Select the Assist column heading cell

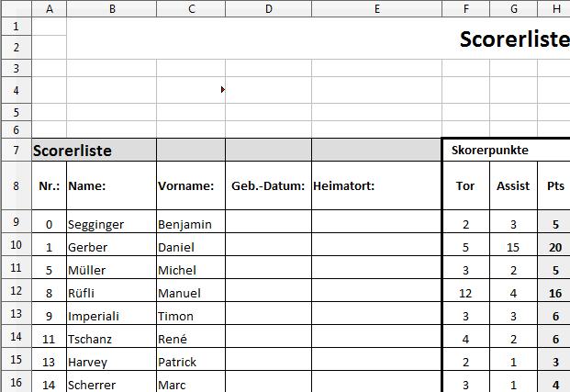(x=513, y=185)
